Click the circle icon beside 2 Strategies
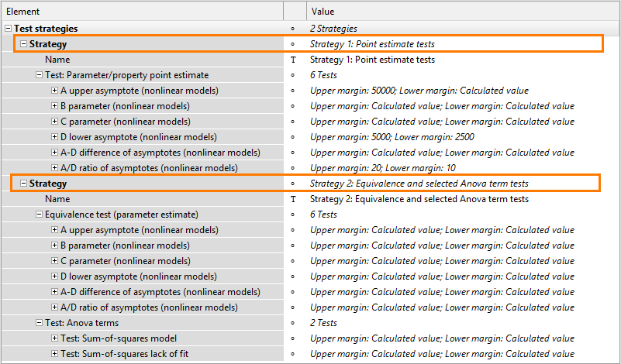The height and width of the screenshot is (364, 621). pos(293,29)
